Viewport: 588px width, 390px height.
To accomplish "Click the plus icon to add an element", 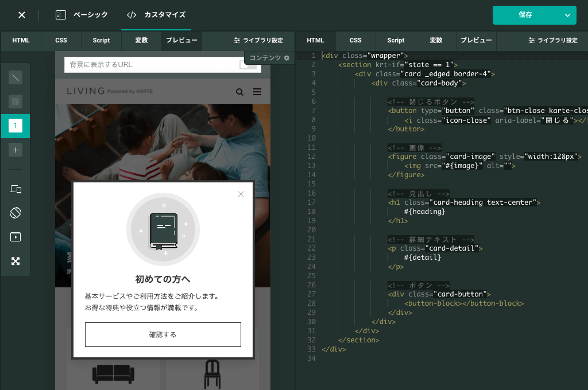I will coord(15,150).
